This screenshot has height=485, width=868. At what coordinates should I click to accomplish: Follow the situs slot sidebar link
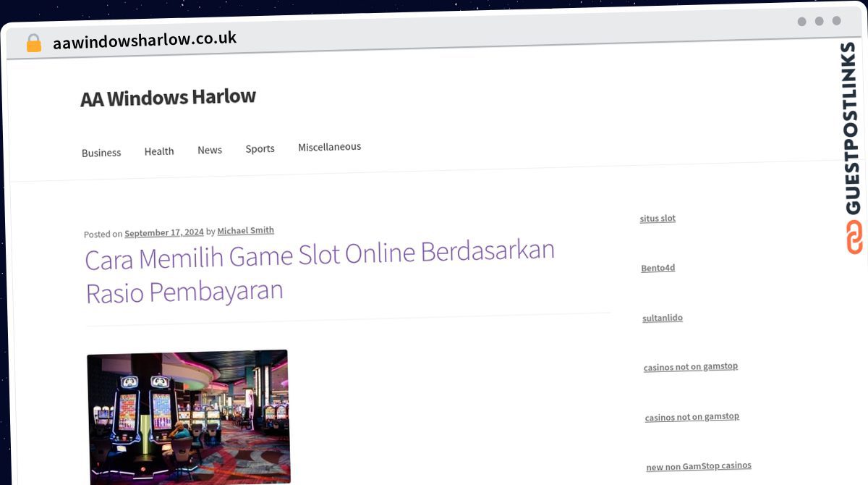(658, 218)
